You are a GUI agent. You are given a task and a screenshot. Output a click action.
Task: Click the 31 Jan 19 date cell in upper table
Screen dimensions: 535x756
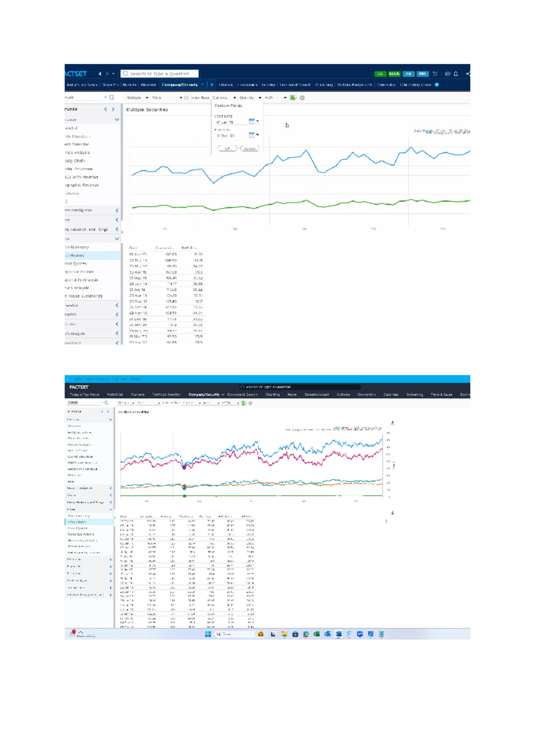click(x=137, y=255)
